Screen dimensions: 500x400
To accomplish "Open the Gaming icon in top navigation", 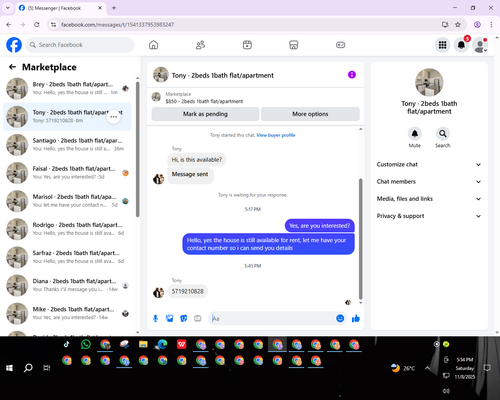I will [x=340, y=45].
